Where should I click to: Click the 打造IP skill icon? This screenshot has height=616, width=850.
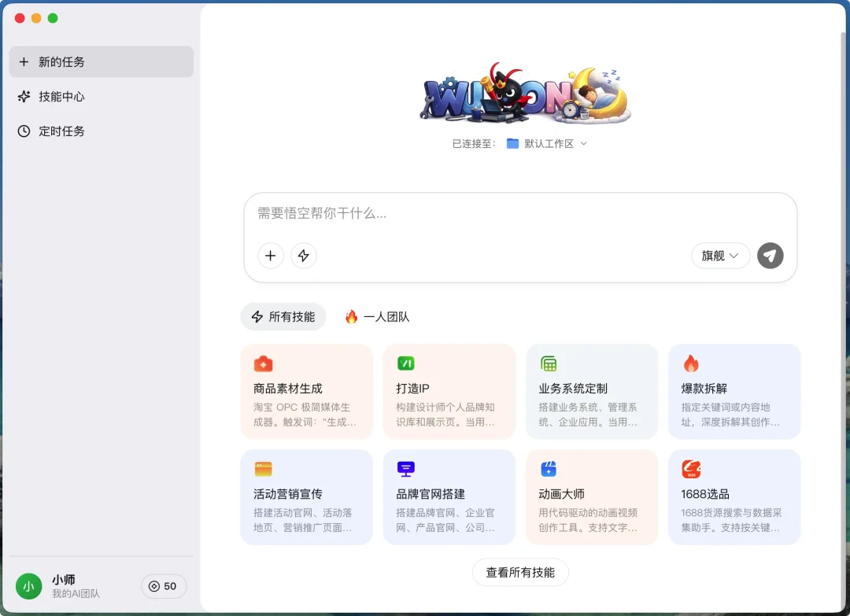click(405, 363)
